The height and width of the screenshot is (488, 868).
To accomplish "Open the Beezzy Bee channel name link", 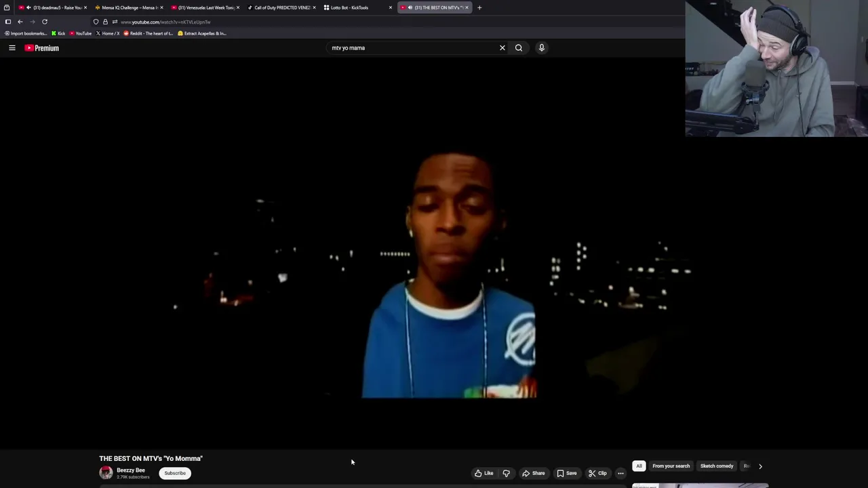I will (131, 470).
